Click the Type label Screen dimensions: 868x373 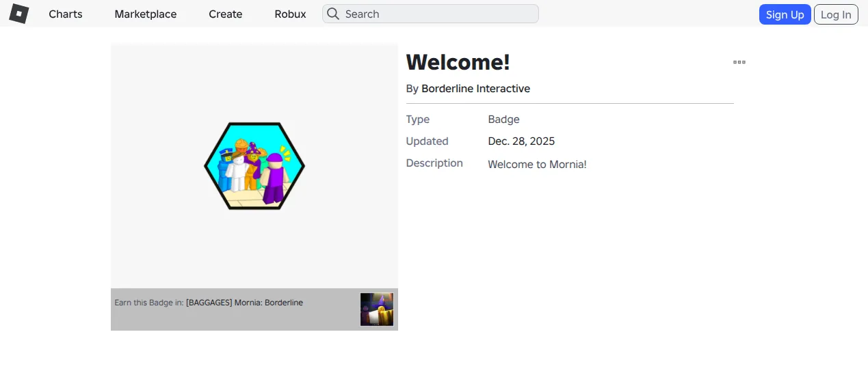tap(418, 120)
